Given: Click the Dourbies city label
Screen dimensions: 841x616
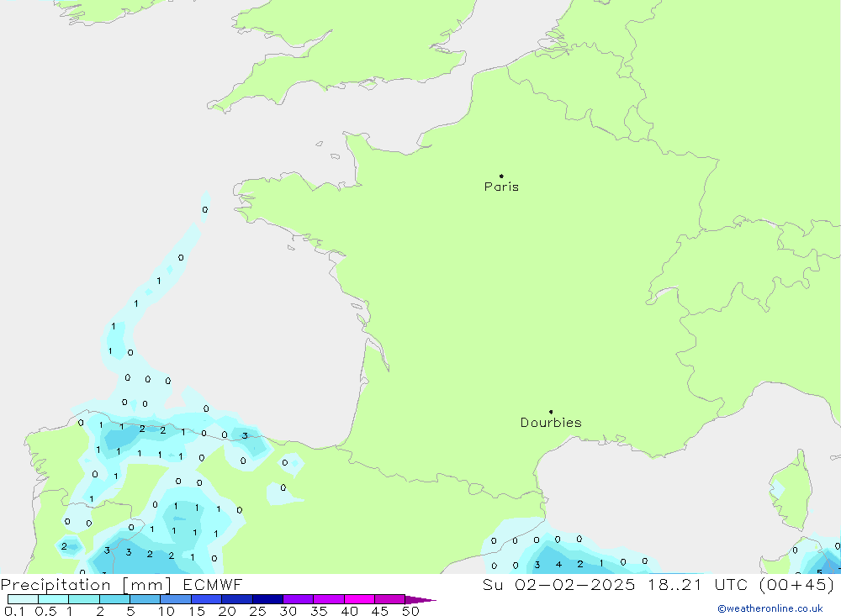Looking at the screenshot, I should 551,423.
